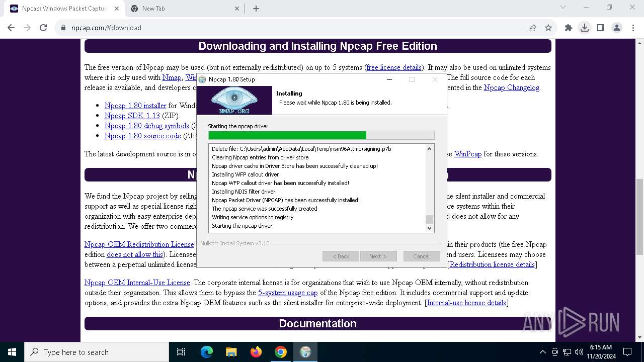Open the Nmap link in the paragraph
644x362 pixels.
tap(172, 77)
